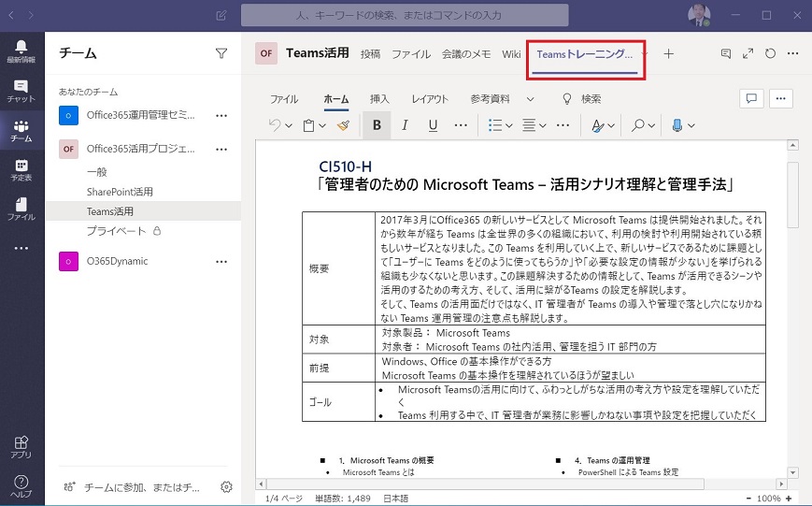Click the Format Painter brush icon

(343, 125)
